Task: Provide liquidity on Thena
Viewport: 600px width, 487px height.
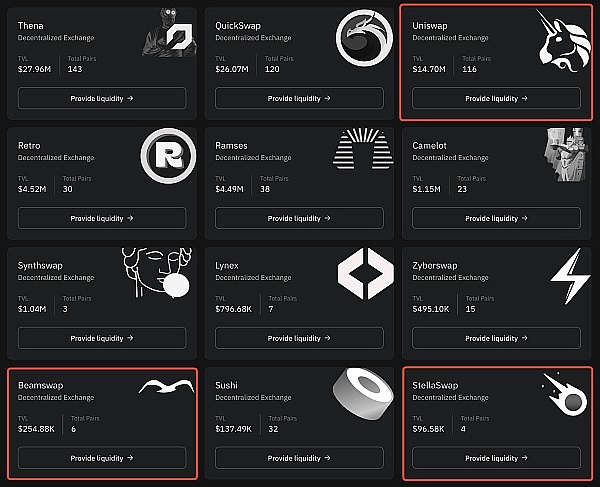Action: coord(102,98)
